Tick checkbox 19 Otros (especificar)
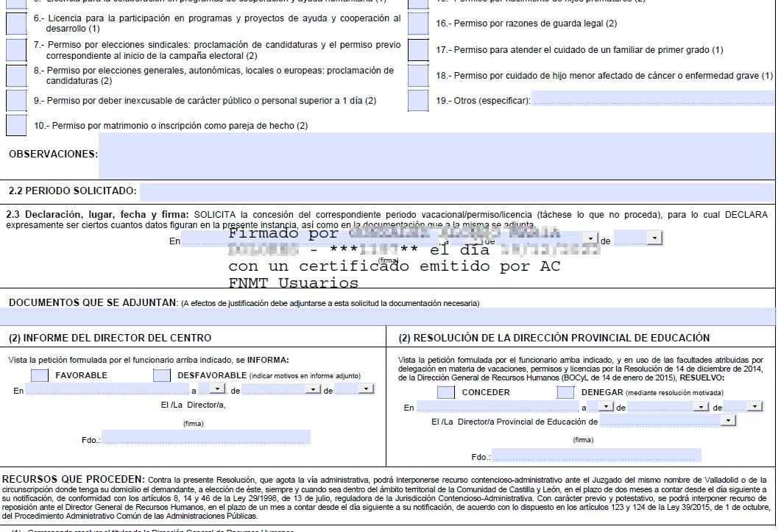 [x=418, y=101]
